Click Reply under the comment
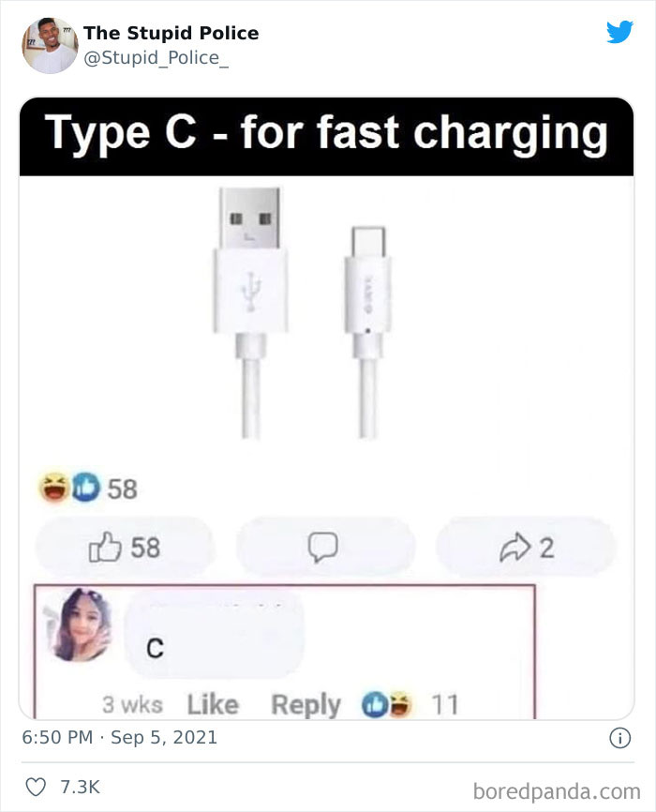This screenshot has height=812, width=656. (306, 705)
